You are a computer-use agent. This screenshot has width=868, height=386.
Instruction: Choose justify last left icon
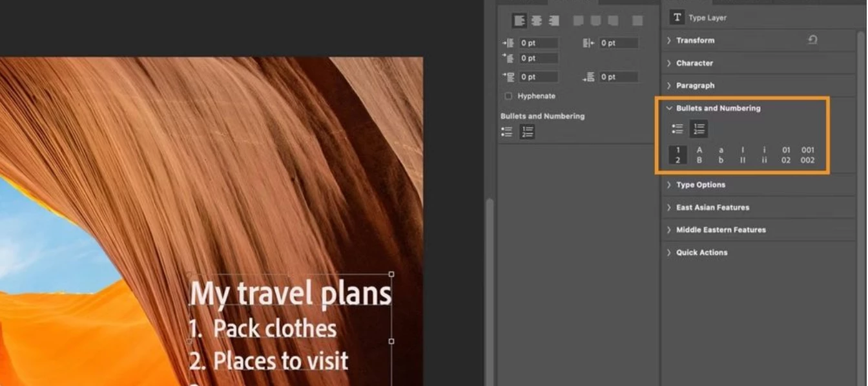(578, 21)
